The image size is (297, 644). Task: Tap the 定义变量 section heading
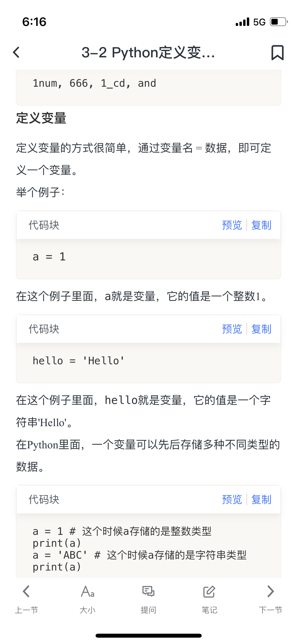(x=41, y=118)
